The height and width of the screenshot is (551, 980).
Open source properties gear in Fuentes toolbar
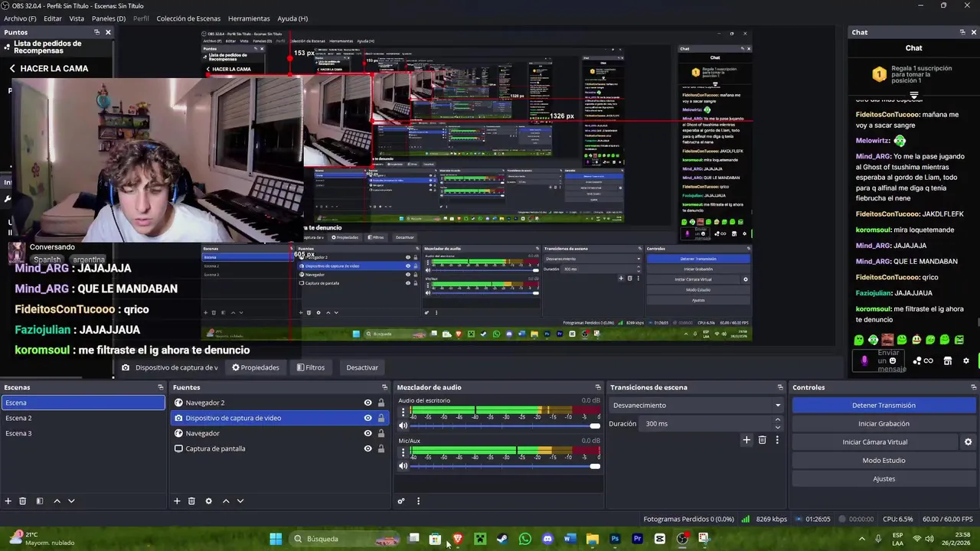pyautogui.click(x=208, y=500)
